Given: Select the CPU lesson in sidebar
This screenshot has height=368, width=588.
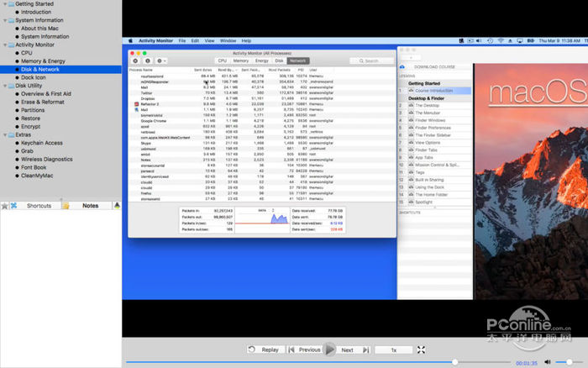Looking at the screenshot, I should pyautogui.click(x=27, y=53).
